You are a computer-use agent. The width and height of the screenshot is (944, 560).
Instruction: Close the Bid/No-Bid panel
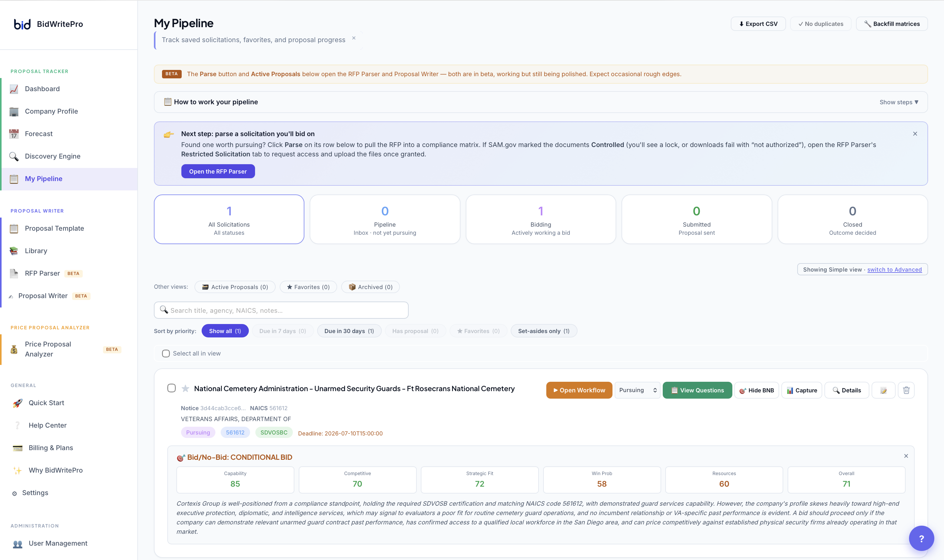point(906,456)
